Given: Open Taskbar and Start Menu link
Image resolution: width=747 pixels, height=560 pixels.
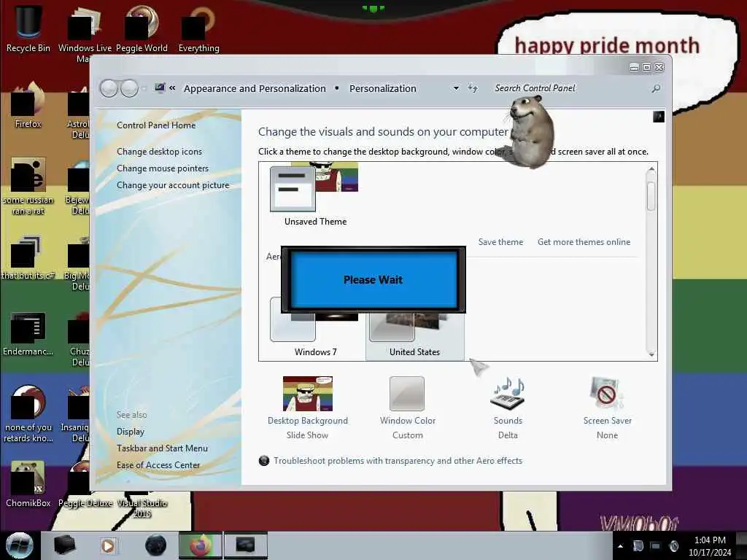Looking at the screenshot, I should point(162,448).
